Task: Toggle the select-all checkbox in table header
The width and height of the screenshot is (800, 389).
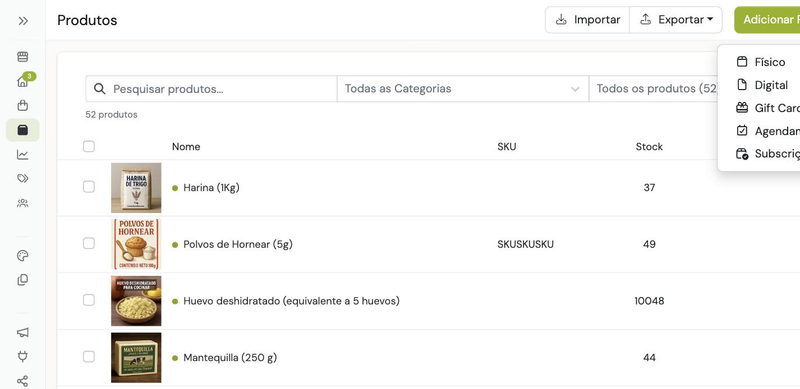Action: click(x=89, y=147)
